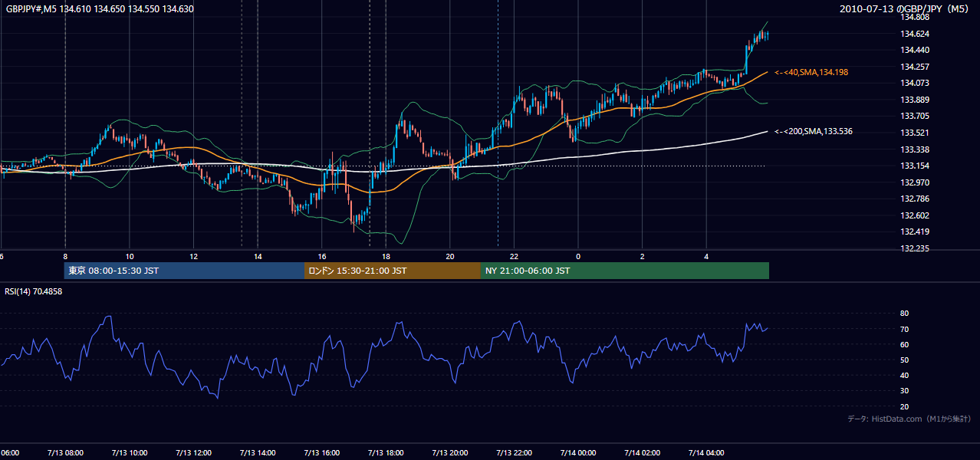
Task: Click price axis value 134.073
Action: coord(916,83)
